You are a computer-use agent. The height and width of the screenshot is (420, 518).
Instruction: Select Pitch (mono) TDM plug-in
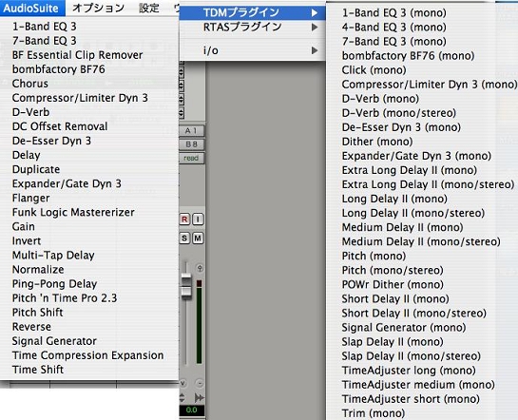pos(374,256)
